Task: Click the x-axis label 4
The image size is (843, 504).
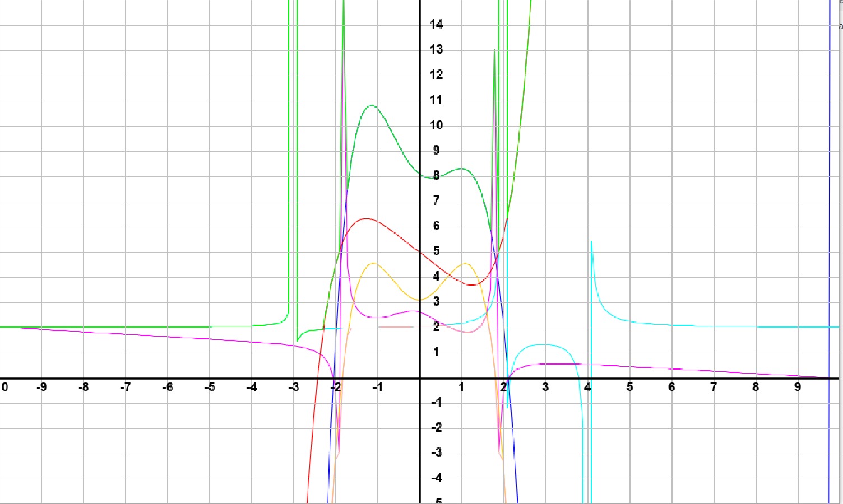Action: click(x=588, y=387)
